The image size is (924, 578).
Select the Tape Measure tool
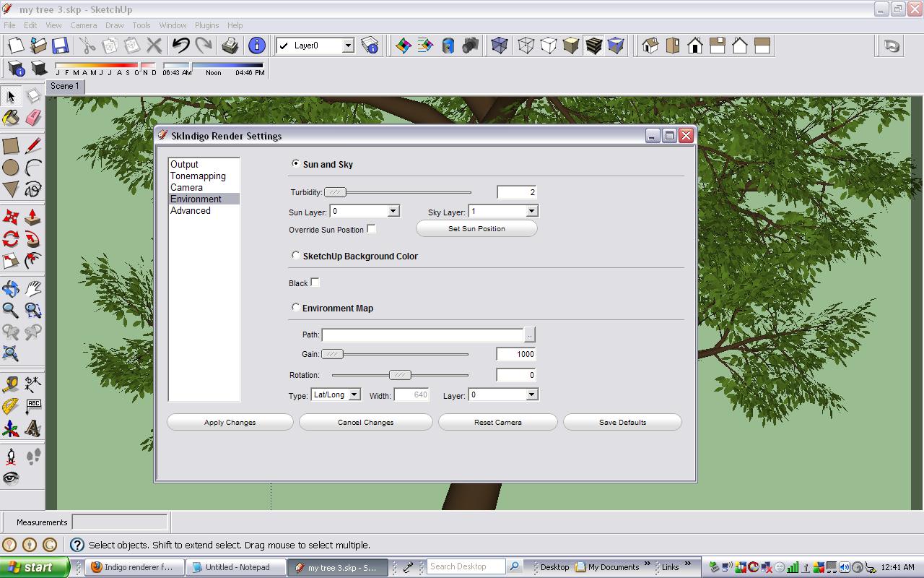click(x=11, y=384)
